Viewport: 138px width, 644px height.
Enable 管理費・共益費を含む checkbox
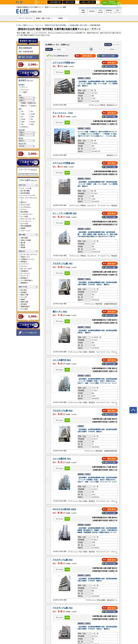pyautogui.click(x=20, y=103)
